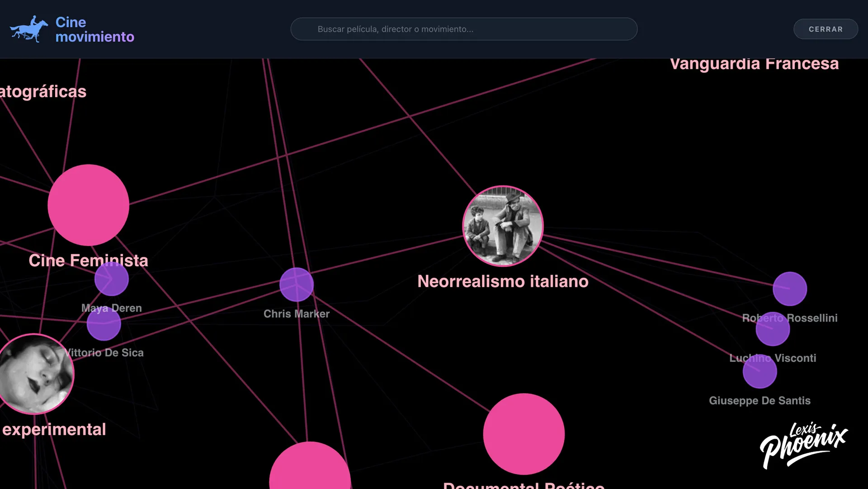This screenshot has width=868, height=489.
Task: Open the Roberto Rossellini purple node
Action: coord(790,289)
